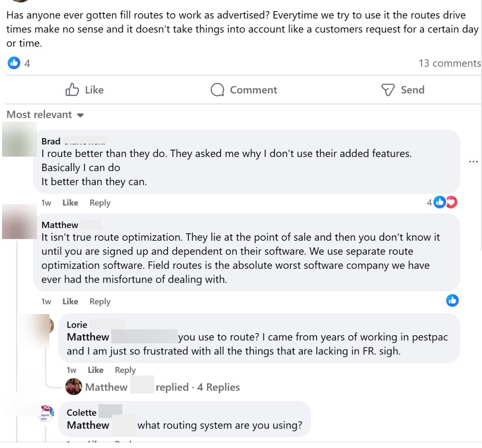Open the Most relevant sorting dropdown

click(x=39, y=115)
